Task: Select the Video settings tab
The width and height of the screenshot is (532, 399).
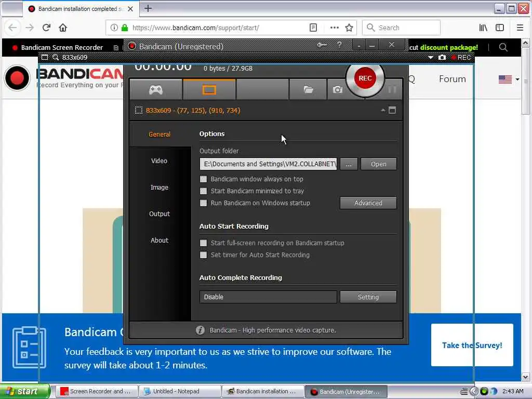Action: [x=159, y=161]
